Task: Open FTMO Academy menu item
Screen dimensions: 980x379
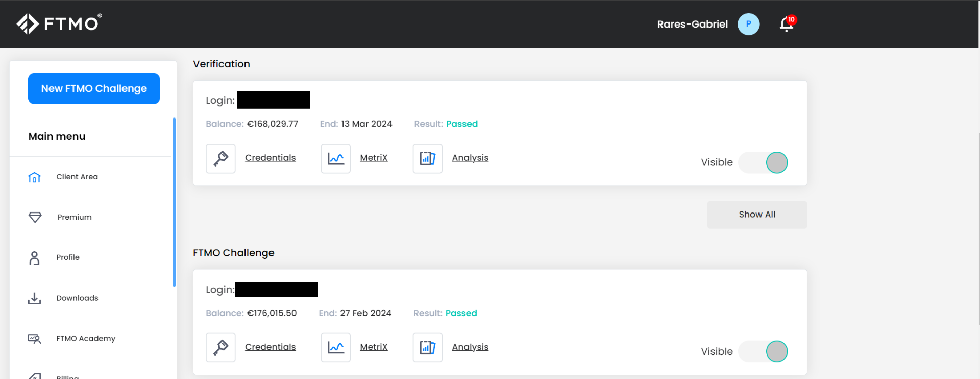Action: pyautogui.click(x=86, y=339)
